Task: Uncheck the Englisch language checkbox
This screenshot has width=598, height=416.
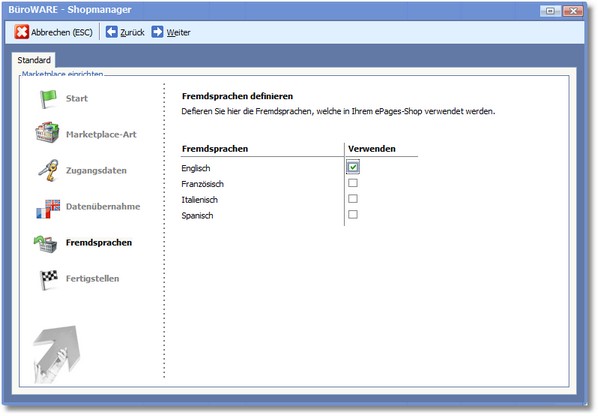Action: [x=353, y=167]
